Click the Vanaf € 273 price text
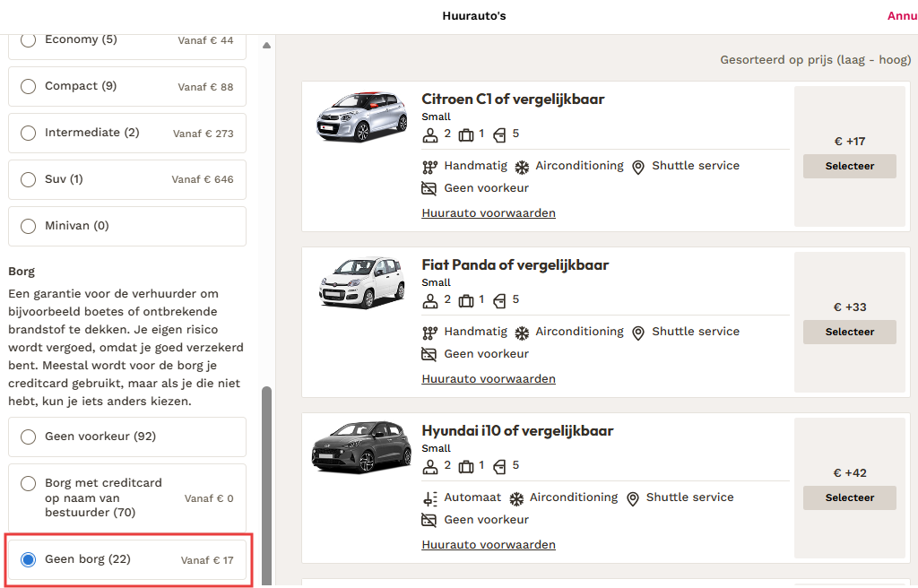The width and height of the screenshot is (918, 588). 204,134
